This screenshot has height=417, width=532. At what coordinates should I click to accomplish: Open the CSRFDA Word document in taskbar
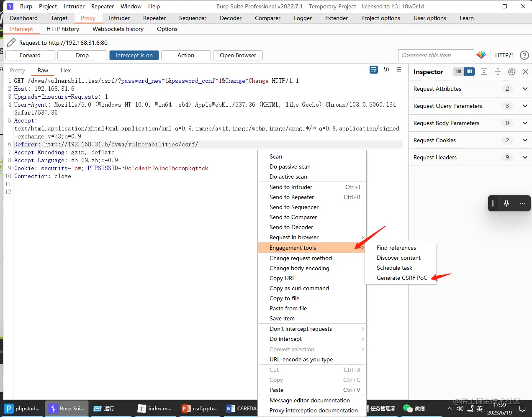pos(241,409)
